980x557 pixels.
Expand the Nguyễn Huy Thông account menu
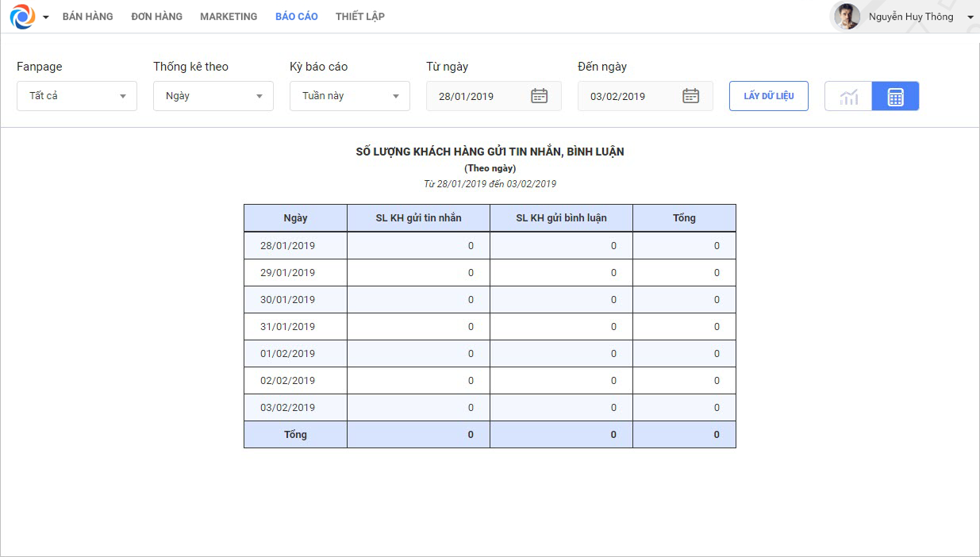[970, 17]
